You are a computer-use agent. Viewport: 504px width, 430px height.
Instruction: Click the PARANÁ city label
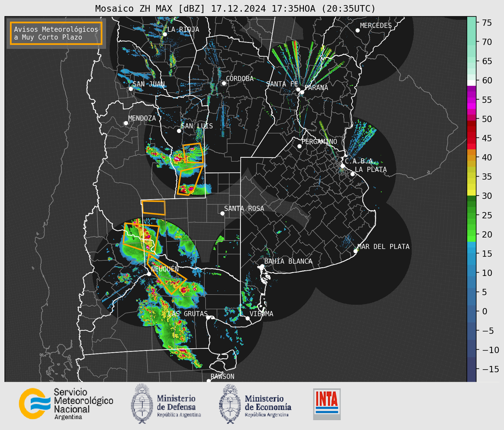[x=316, y=88]
